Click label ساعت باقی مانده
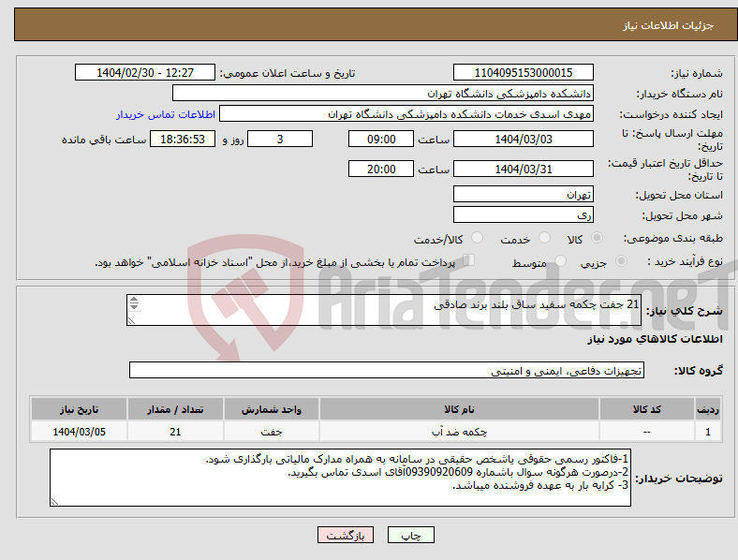The width and height of the screenshot is (738, 560). tap(104, 140)
